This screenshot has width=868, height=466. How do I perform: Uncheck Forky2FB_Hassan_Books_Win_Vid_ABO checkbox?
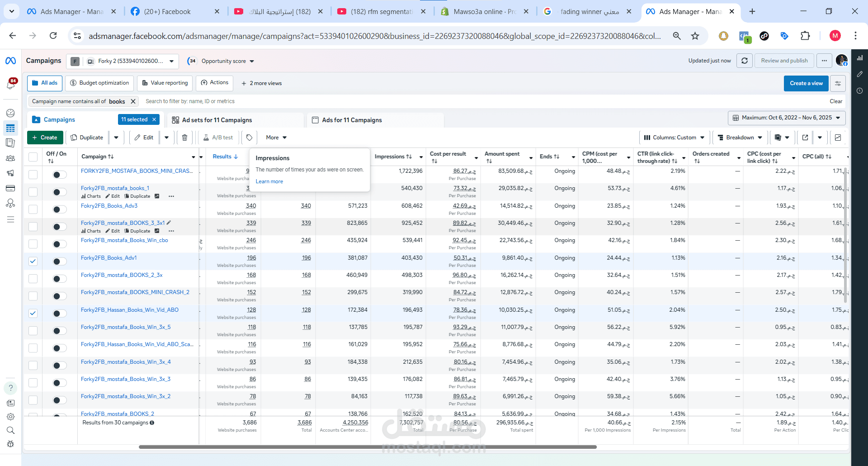click(x=33, y=313)
